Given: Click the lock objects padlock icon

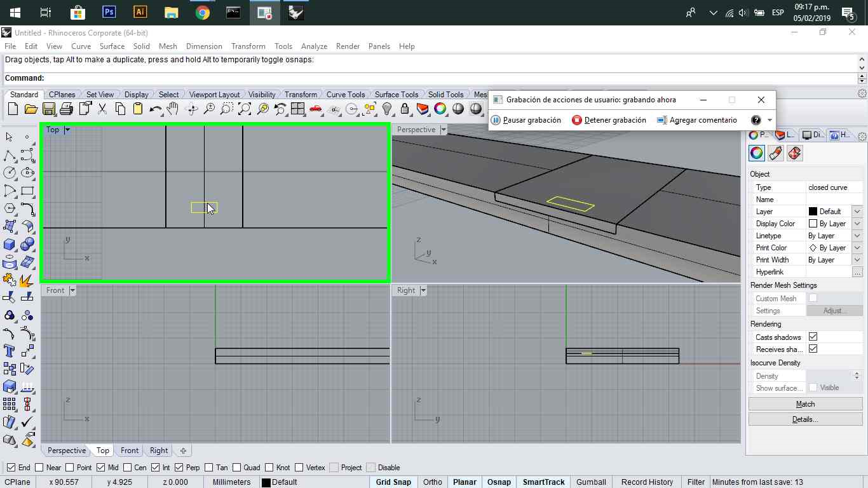Looking at the screenshot, I should point(404,109).
